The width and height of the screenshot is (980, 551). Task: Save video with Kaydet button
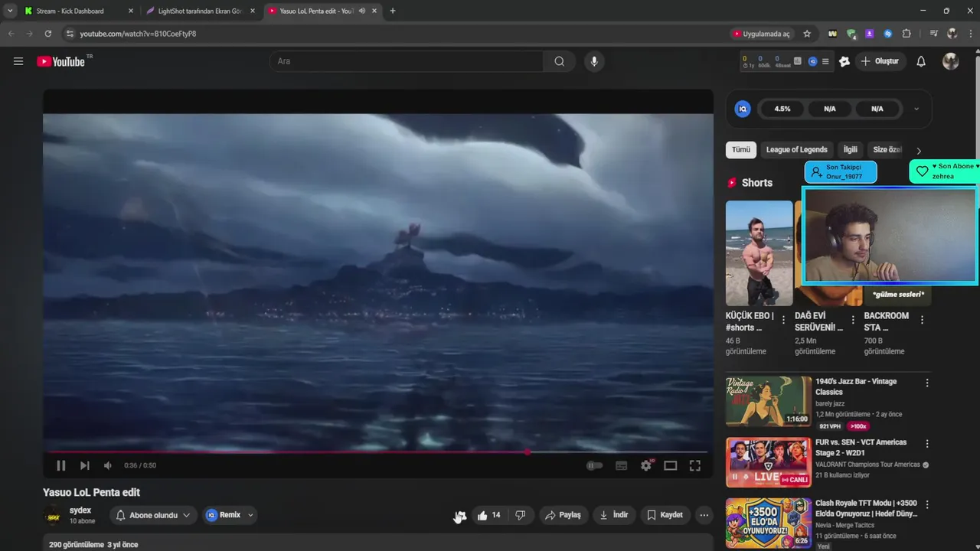[665, 515]
